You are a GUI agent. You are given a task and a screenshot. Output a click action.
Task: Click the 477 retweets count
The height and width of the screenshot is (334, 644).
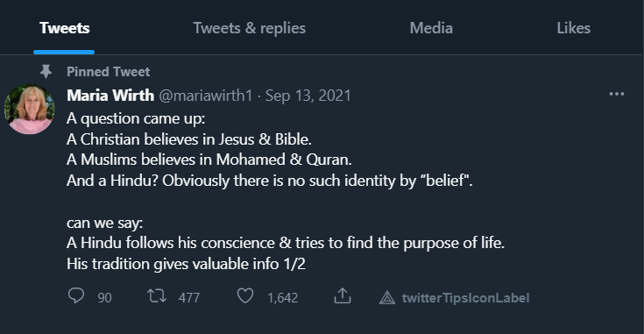click(x=189, y=297)
